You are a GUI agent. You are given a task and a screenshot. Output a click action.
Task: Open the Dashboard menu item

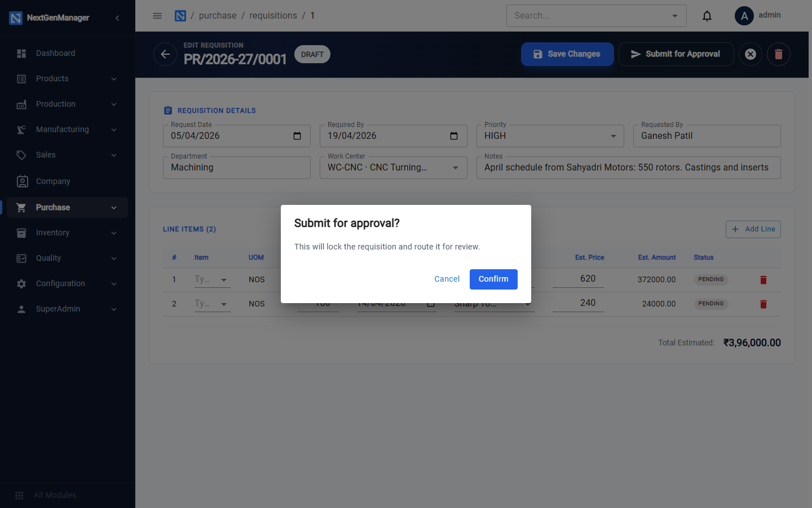[68, 54]
